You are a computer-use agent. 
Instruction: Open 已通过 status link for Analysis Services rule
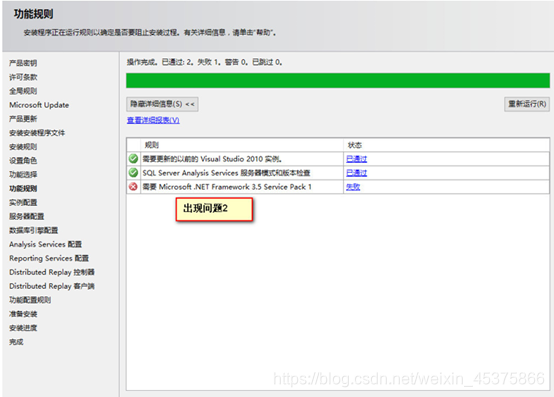[x=356, y=173]
